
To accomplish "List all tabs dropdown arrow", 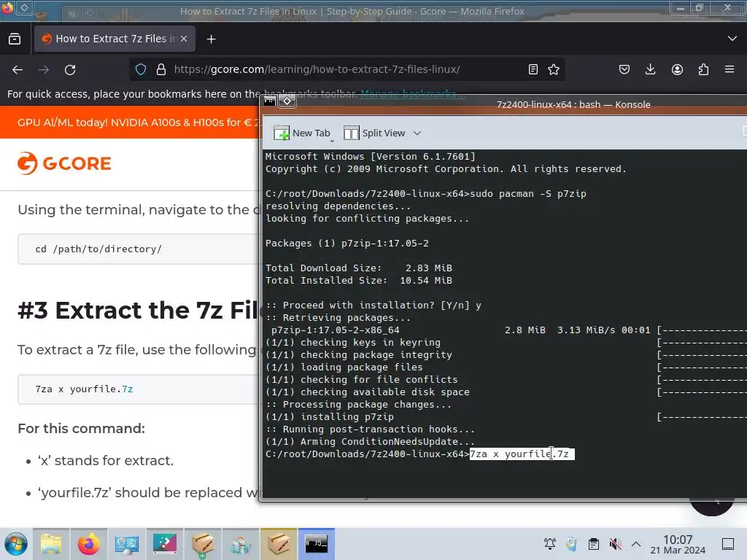I will [x=732, y=39].
